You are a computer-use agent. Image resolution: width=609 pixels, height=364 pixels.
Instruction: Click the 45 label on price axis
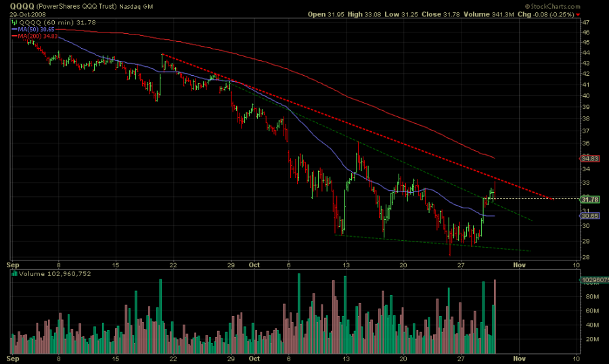pos(586,43)
